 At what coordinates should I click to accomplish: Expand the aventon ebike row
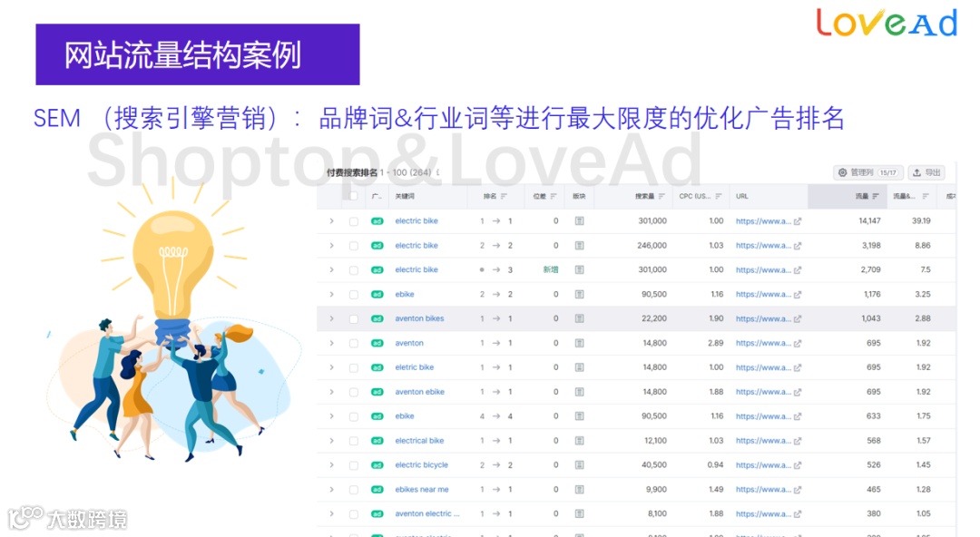(332, 392)
